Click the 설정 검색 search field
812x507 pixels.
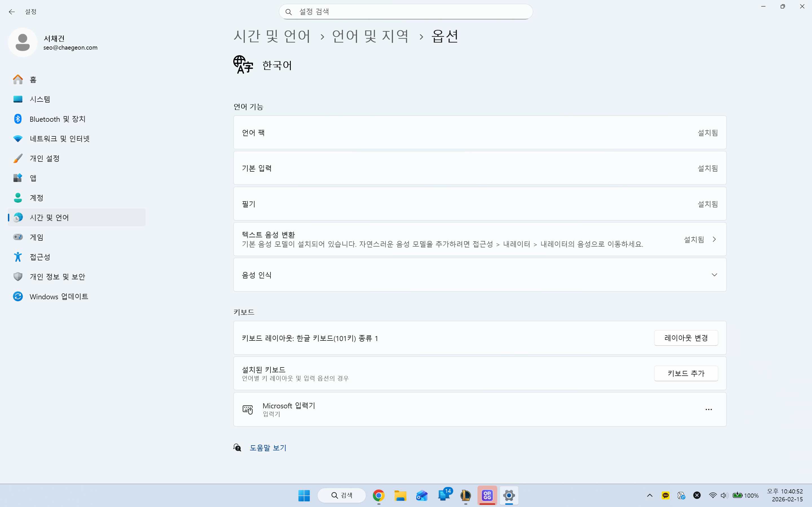[x=405, y=11]
